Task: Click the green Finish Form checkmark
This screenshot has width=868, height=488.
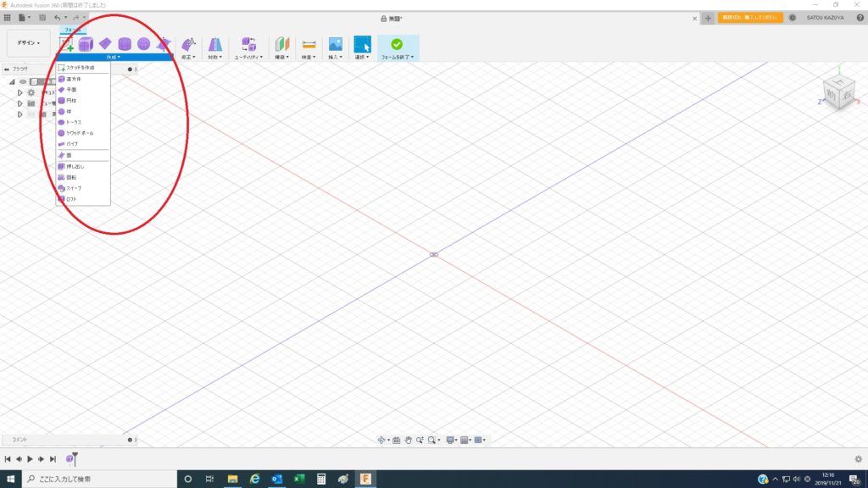Action: pos(397,44)
